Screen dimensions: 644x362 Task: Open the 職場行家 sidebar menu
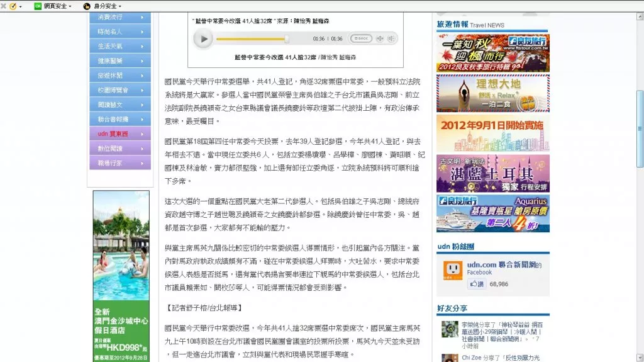coord(120,163)
